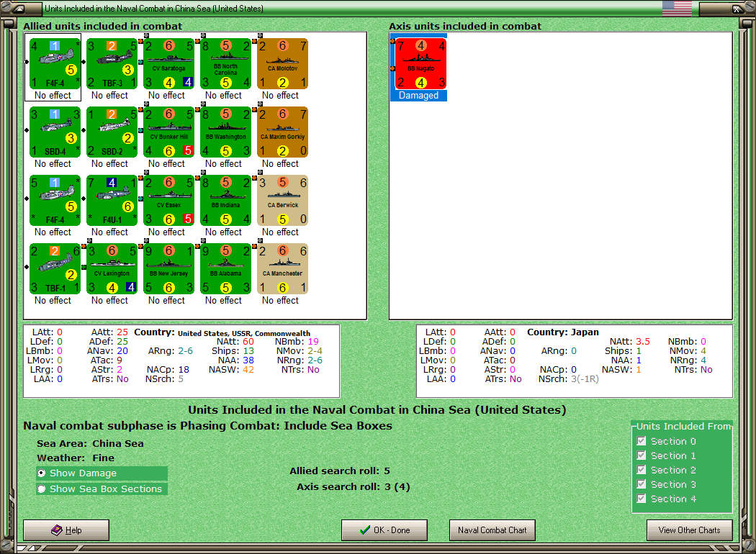
Task: Click the BB Washington battleship unit
Action: [x=225, y=132]
